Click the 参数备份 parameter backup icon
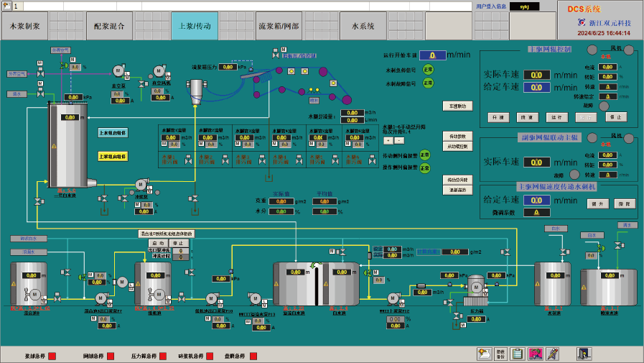644x363 pixels. [x=501, y=353]
